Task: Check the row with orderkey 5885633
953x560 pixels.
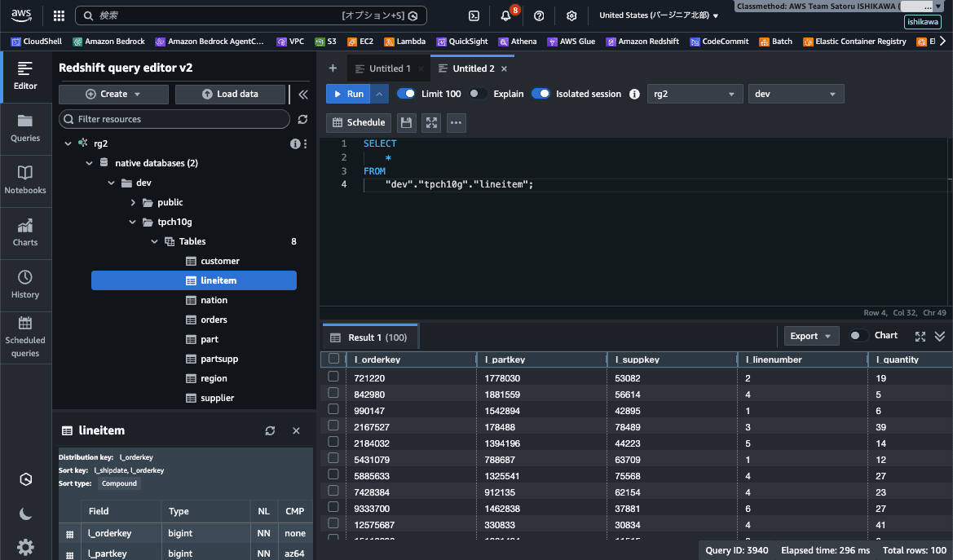Action: click(333, 474)
